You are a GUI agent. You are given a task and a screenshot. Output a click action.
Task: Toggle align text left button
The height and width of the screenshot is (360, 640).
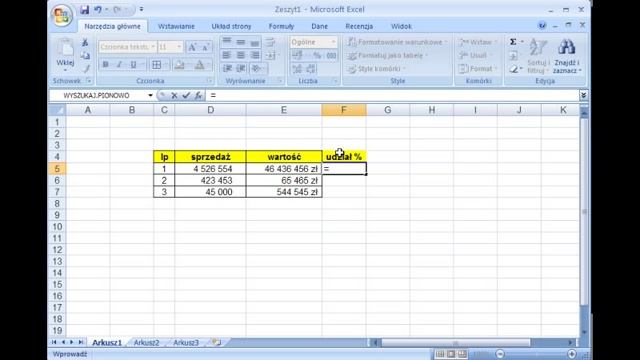(x=227, y=55)
